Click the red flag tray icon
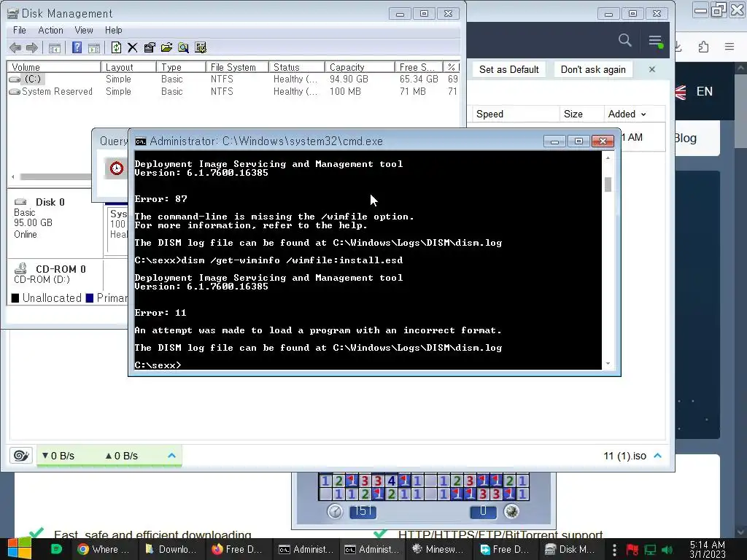Image resolution: width=747 pixels, height=560 pixels. (x=632, y=550)
